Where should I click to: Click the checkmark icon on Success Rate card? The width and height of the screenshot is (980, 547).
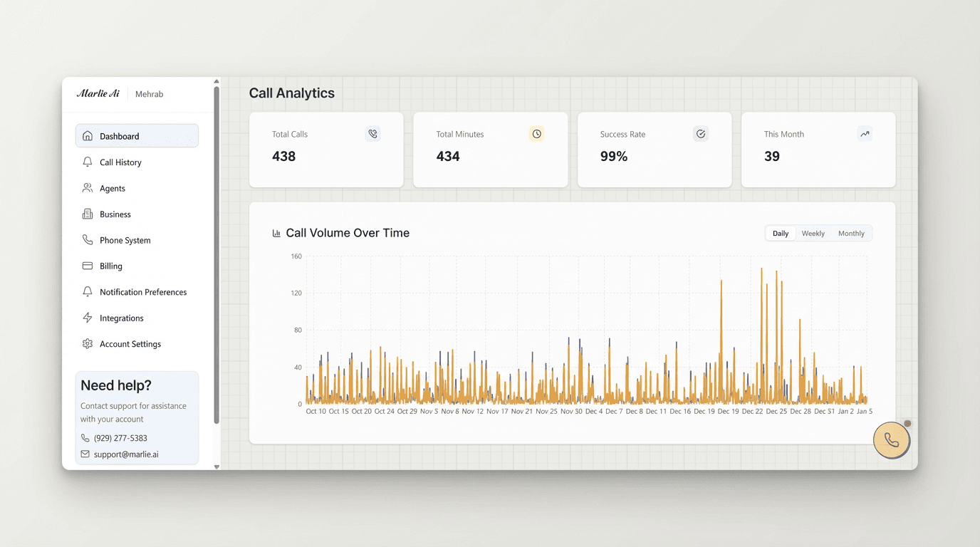click(x=700, y=133)
